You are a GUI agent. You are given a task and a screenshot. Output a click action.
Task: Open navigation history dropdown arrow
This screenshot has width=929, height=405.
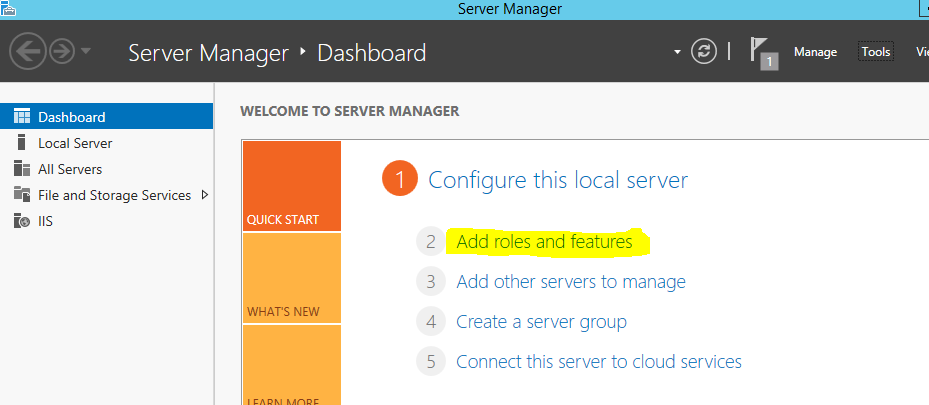click(86, 52)
